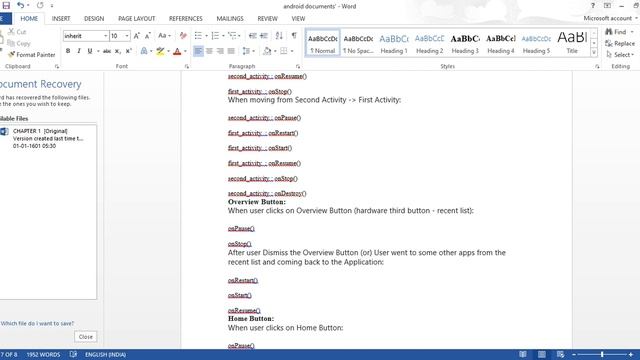Image resolution: width=640 pixels, height=360 pixels.
Task: Open the Word Help question mark
Action: click(593, 6)
